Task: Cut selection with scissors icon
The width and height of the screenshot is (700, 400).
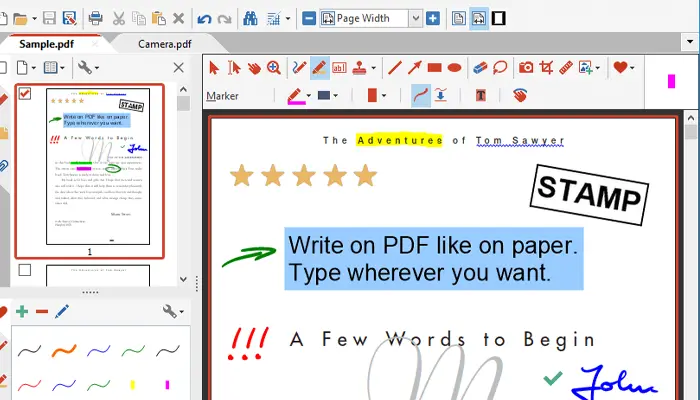Action: coord(118,19)
